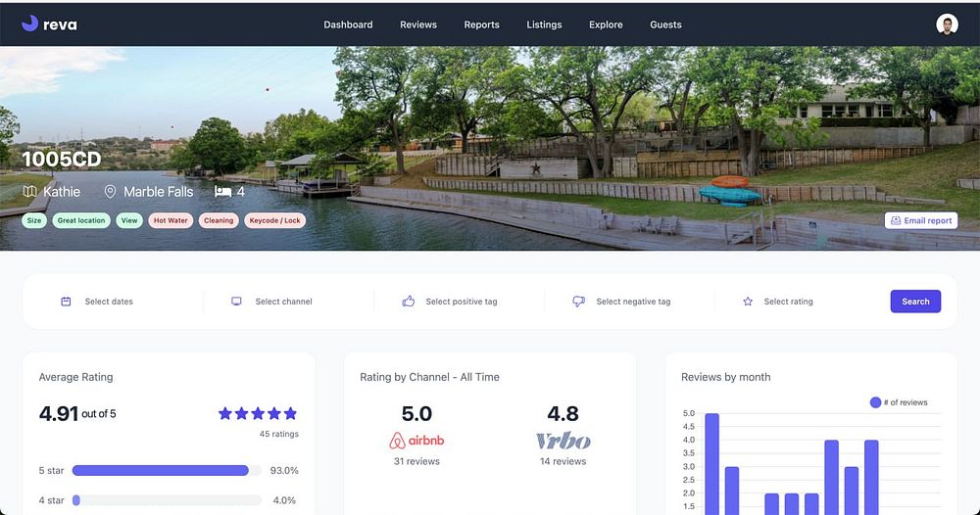Go to the Guests section
The width and height of the screenshot is (980, 515).
pos(665,24)
